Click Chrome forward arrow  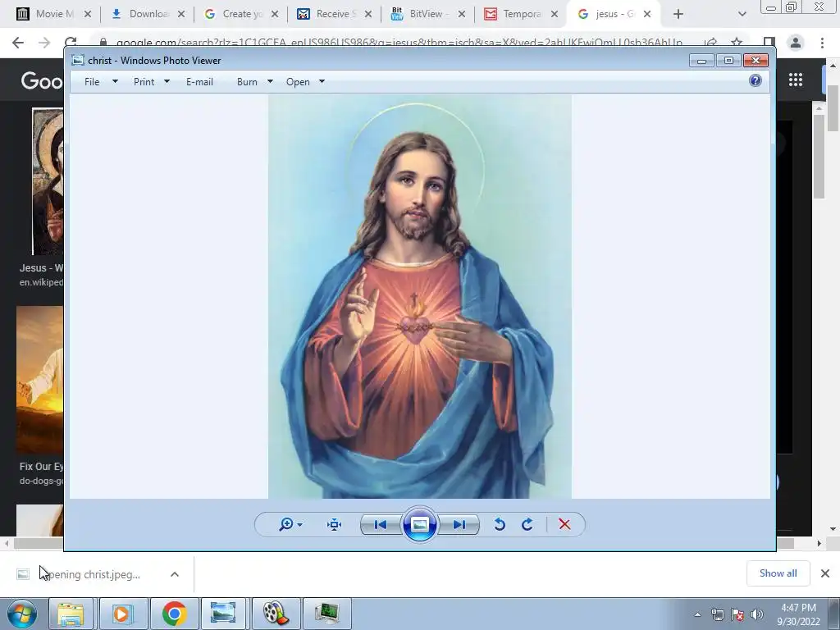[x=44, y=43]
